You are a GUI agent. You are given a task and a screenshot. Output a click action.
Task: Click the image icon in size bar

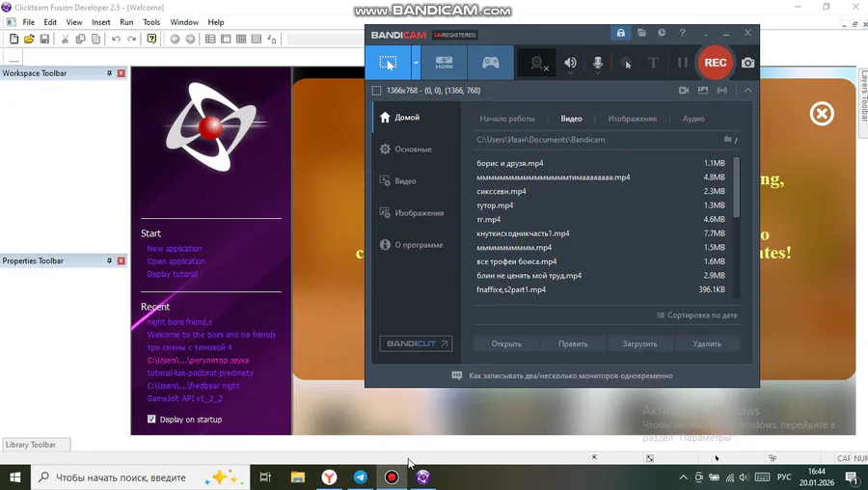(703, 91)
